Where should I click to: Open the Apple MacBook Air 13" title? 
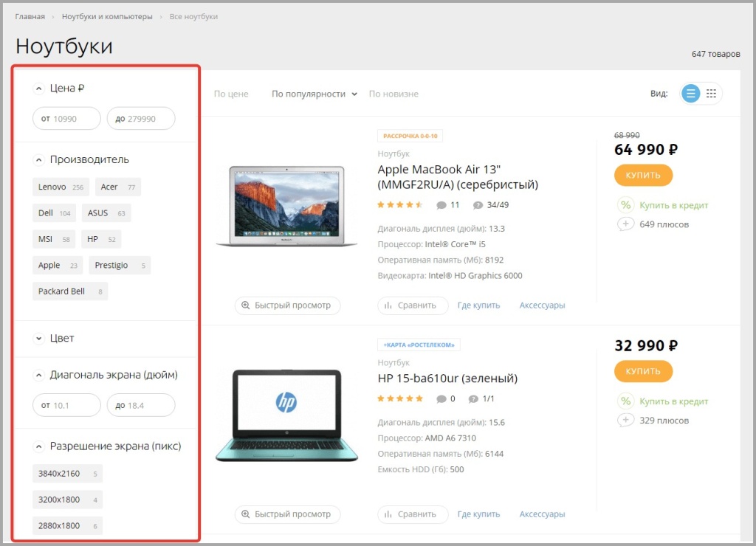click(458, 177)
